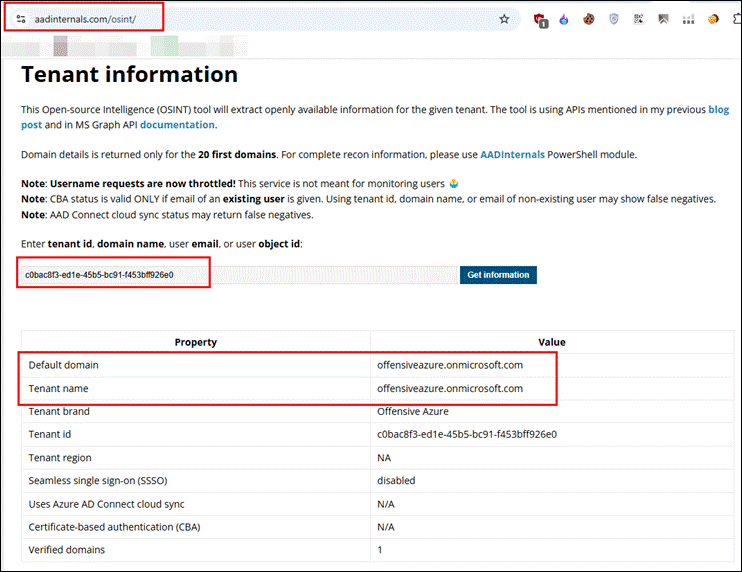Click the Verified domains property cell
Viewport: 742px width, 572px height.
coord(195,550)
